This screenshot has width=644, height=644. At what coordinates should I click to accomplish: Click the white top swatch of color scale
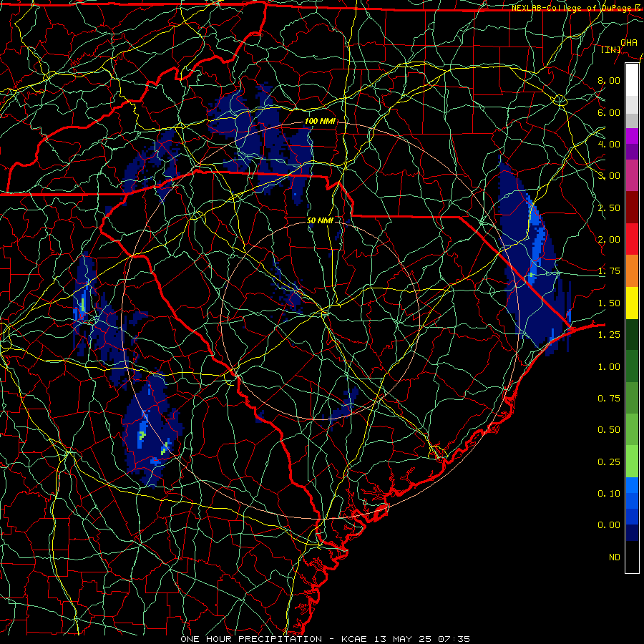632,80
